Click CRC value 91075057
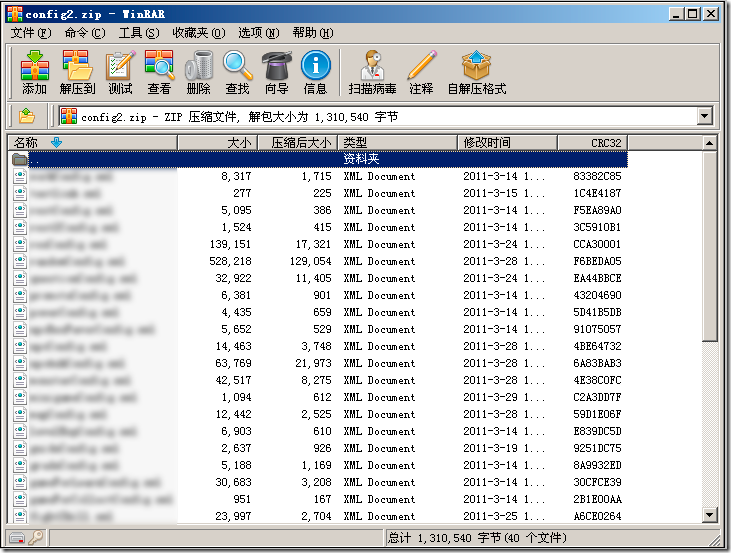This screenshot has width=731, height=553. coord(597,329)
